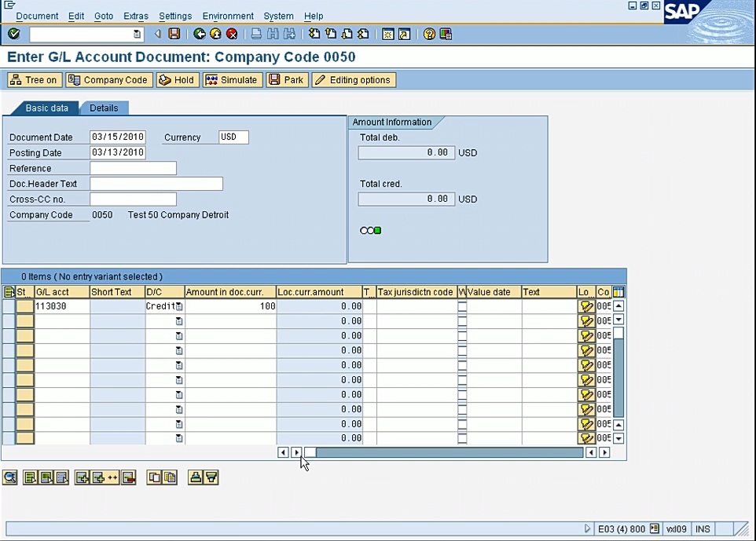Click the Company Code button
The height and width of the screenshot is (541, 756).
point(109,80)
